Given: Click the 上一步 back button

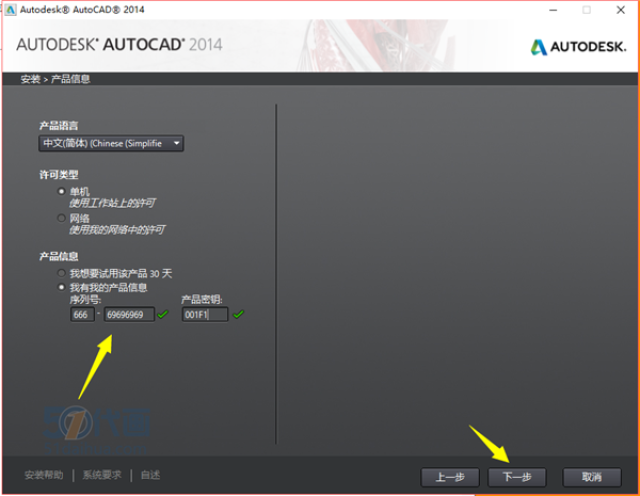Looking at the screenshot, I should [450, 477].
